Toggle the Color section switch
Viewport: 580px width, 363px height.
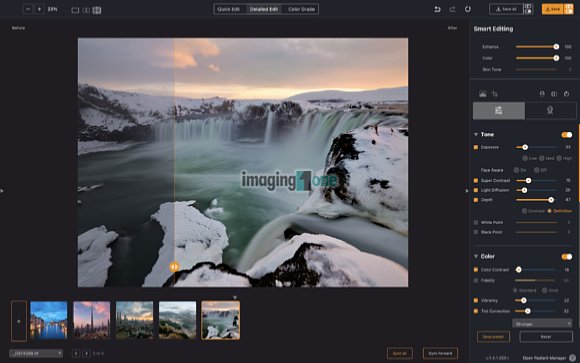coord(567,256)
